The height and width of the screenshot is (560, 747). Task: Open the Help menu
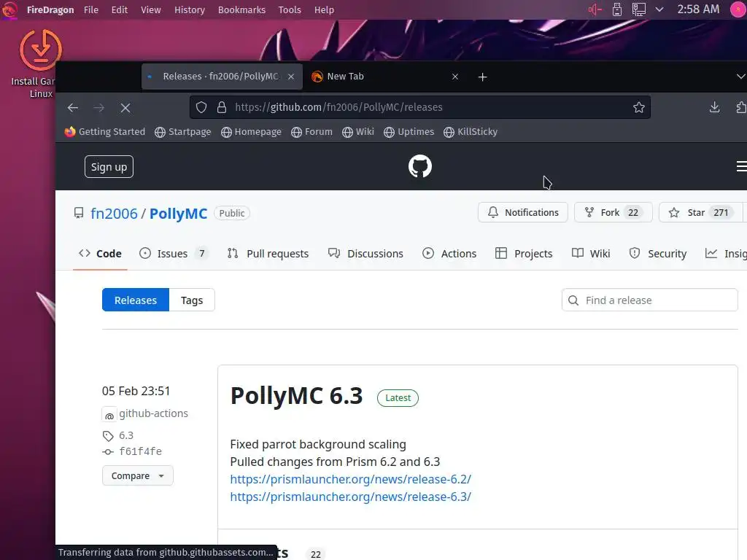(x=324, y=10)
